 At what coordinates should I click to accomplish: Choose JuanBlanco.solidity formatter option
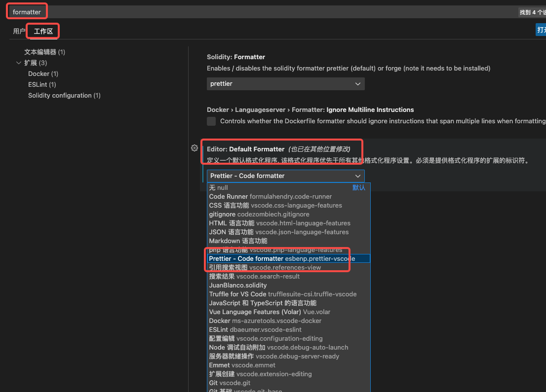coord(289,285)
